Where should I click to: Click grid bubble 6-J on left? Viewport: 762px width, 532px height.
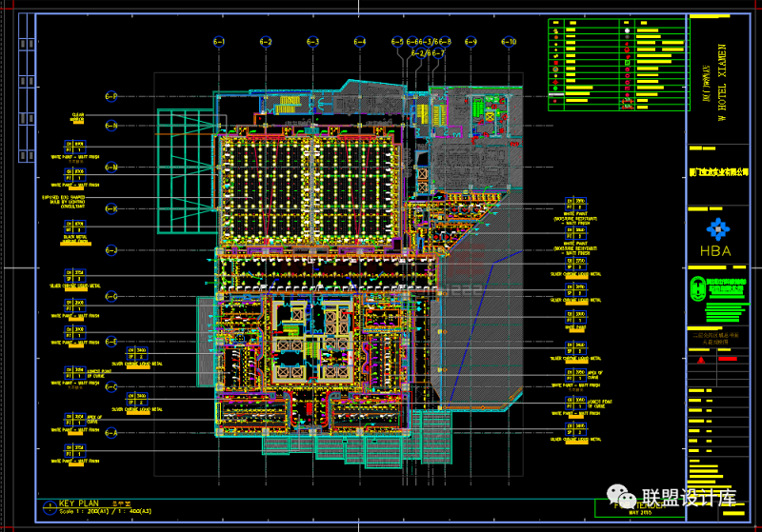coord(110,250)
